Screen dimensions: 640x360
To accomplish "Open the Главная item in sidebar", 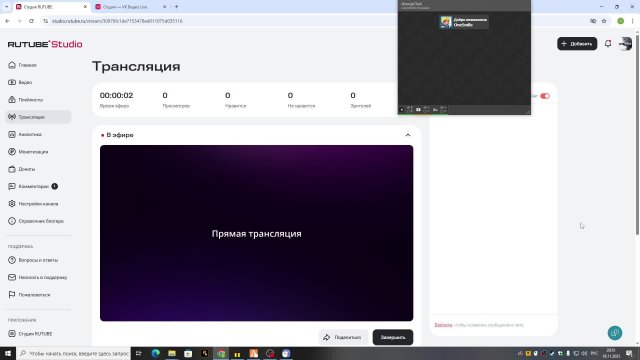I will click(x=22, y=65).
